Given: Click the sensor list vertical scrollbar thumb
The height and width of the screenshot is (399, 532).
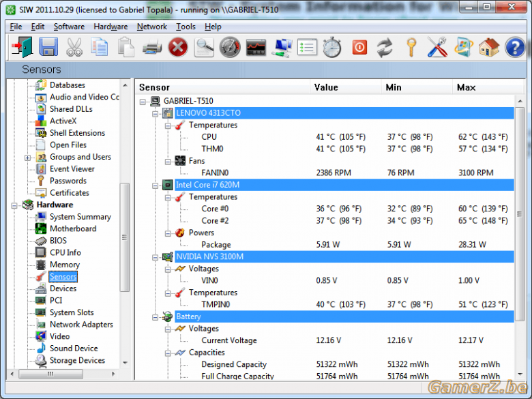Looking at the screenshot, I should point(520,214).
